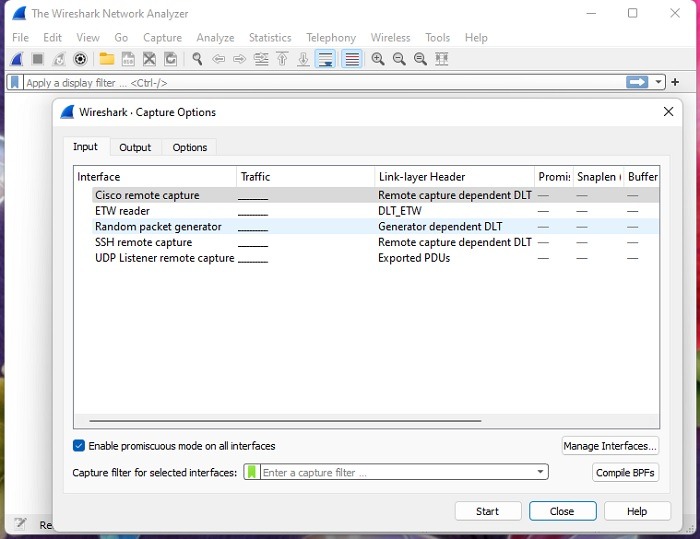Reset text to normal size icon
The image size is (700, 539).
tap(420, 59)
